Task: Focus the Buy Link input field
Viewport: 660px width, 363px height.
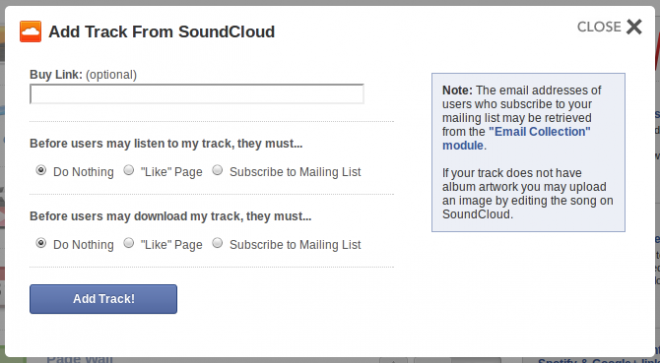Action: coord(197,93)
